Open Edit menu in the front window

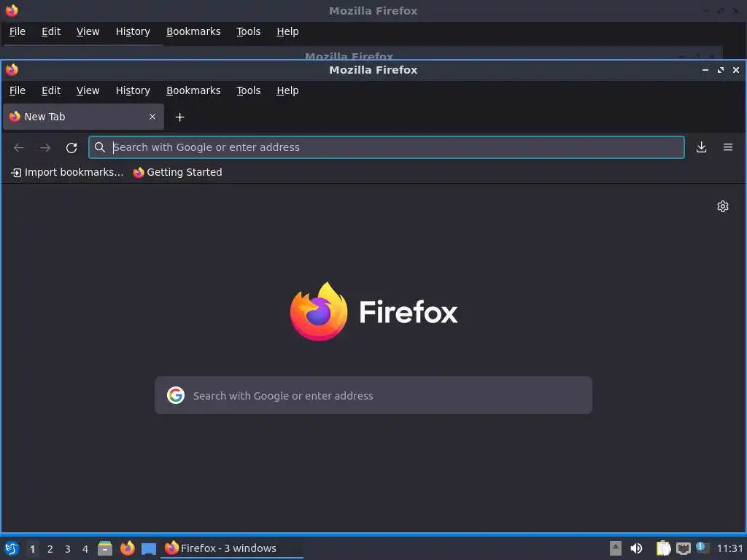[51, 90]
